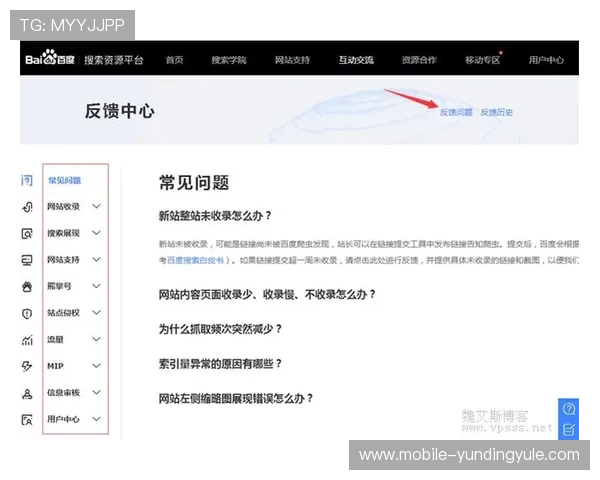Expand the 用户中心 sidebar chevron
600x480 pixels.
[96, 419]
